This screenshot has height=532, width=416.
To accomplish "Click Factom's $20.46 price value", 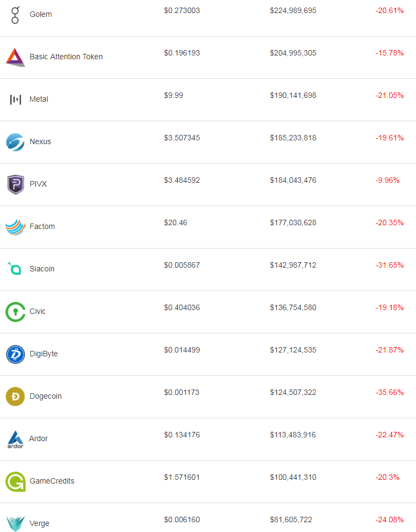I will click(176, 222).
